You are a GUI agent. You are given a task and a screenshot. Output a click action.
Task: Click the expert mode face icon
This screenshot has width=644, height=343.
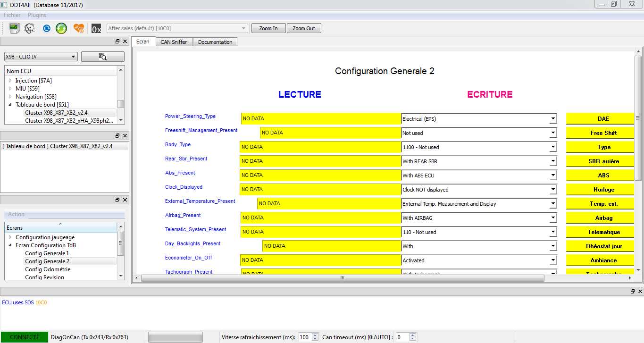[29, 28]
